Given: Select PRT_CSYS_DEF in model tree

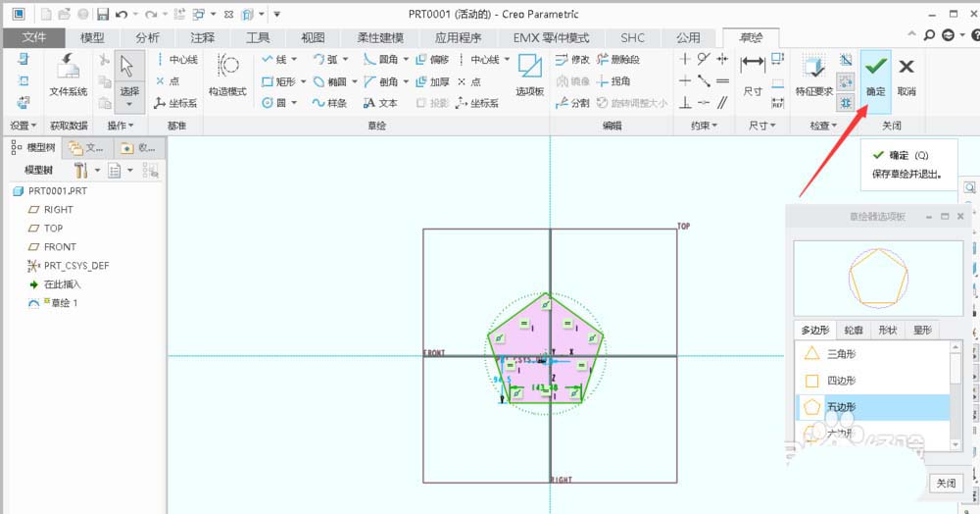Looking at the screenshot, I should tap(69, 266).
